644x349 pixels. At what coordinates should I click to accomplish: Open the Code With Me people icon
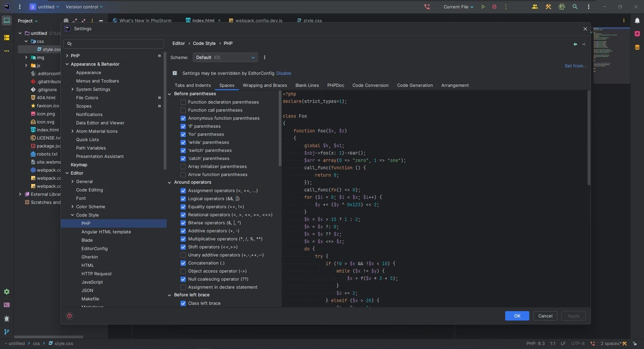[535, 7]
